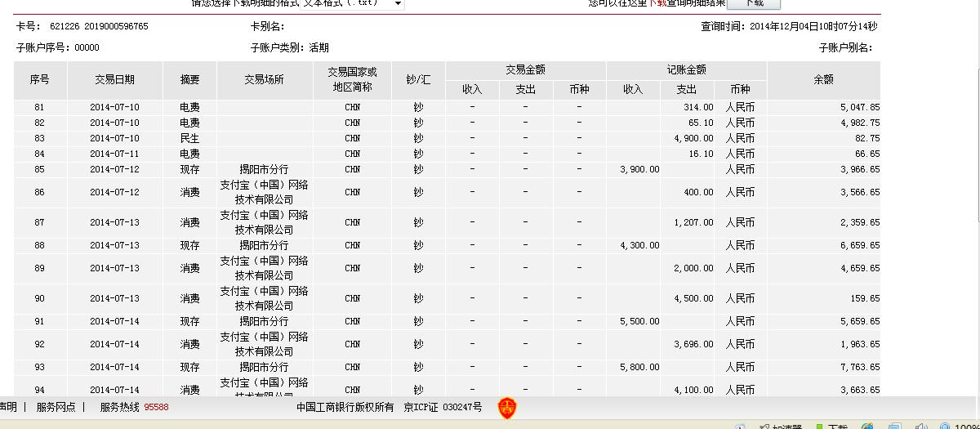This screenshot has width=980, height=429.
Task: Click the red ICP badge icon in footer
Action: [507, 408]
